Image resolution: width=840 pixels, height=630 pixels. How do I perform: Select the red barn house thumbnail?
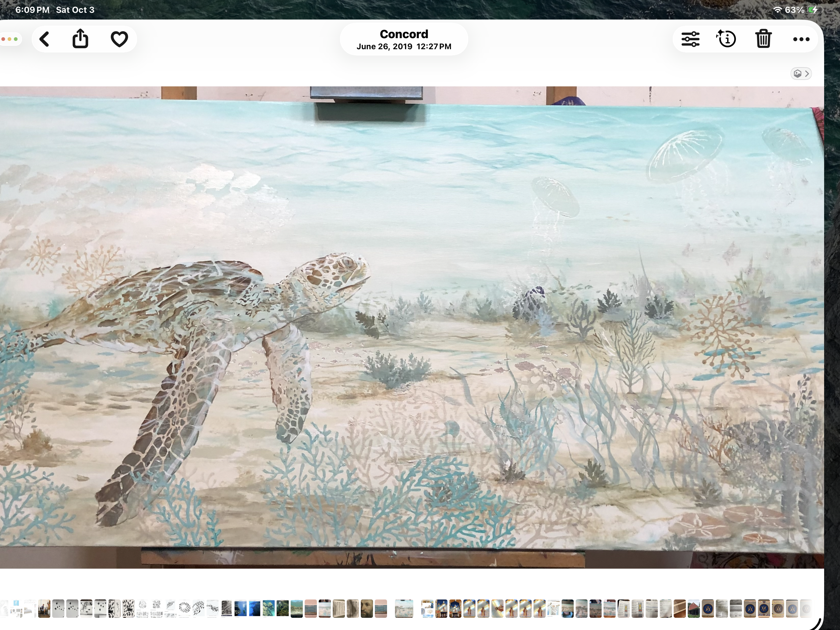694,609
